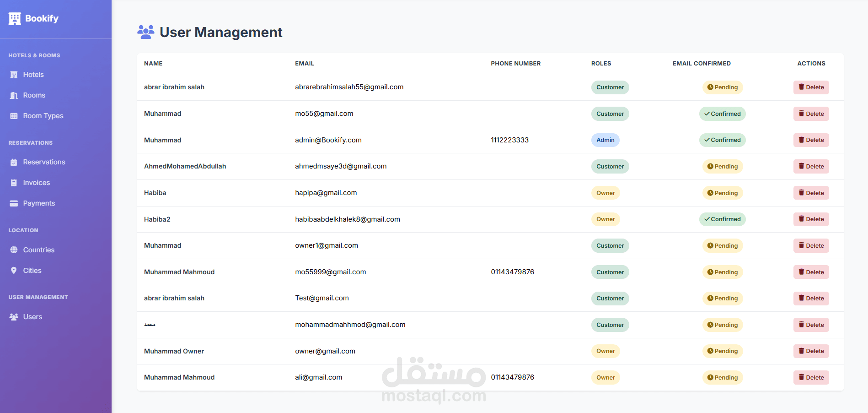Image resolution: width=868 pixels, height=413 pixels.
Task: Click the Reservations calendar icon
Action: pos(14,162)
